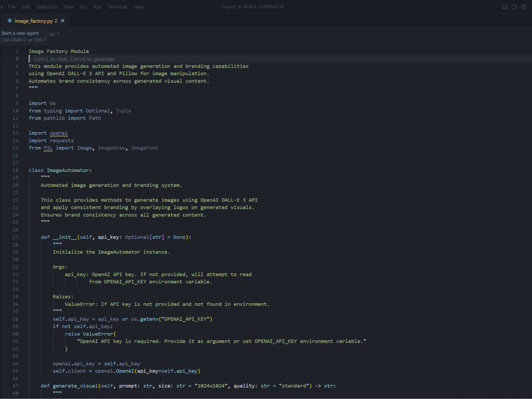
Task: Click 'class ImageAutomator:' definition
Action: tap(60, 170)
